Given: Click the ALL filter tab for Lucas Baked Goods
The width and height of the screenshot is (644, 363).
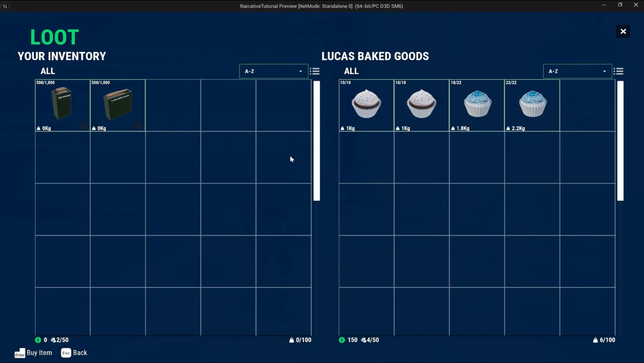Looking at the screenshot, I should [x=351, y=71].
